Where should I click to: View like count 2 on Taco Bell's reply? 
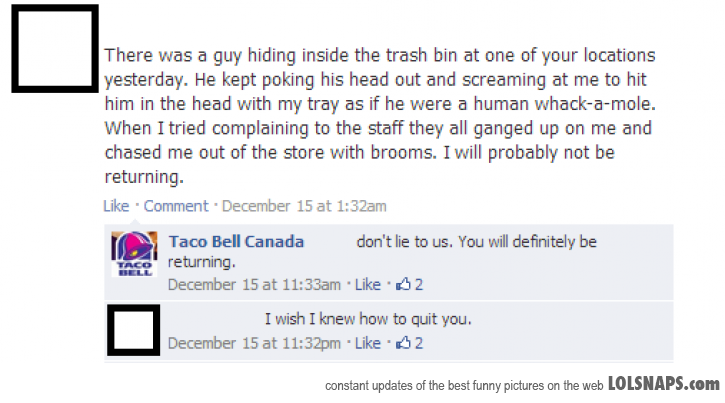pyautogui.click(x=418, y=284)
